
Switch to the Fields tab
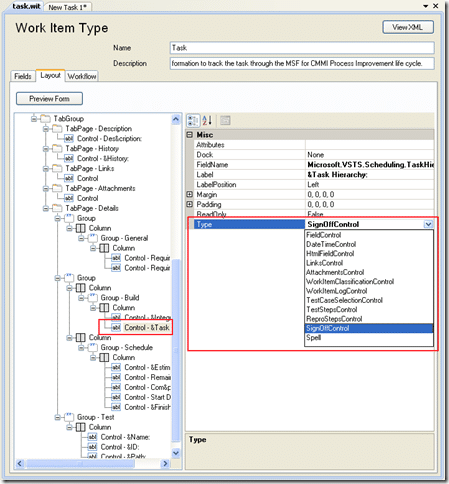tap(23, 76)
